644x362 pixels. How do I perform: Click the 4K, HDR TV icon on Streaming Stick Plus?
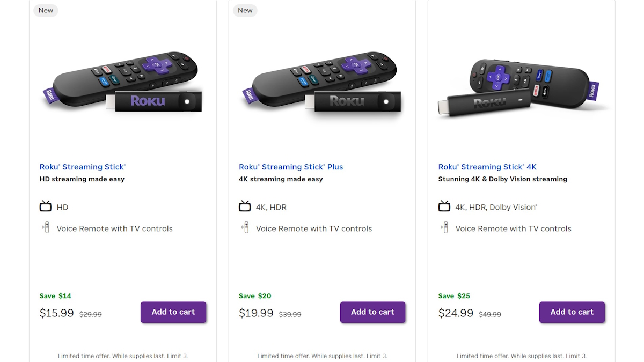245,206
